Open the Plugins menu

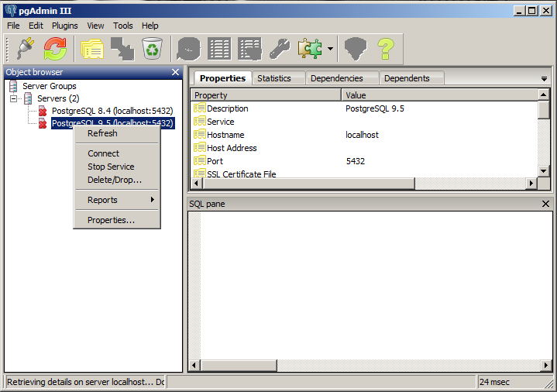coord(64,26)
